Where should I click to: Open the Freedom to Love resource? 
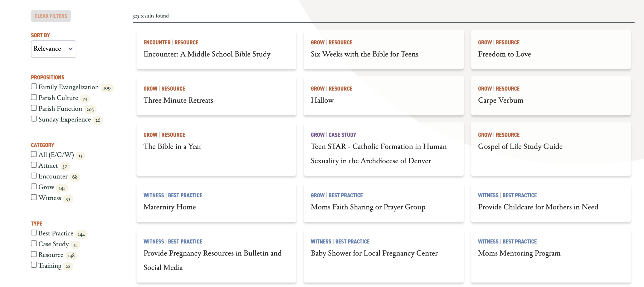click(x=551, y=50)
